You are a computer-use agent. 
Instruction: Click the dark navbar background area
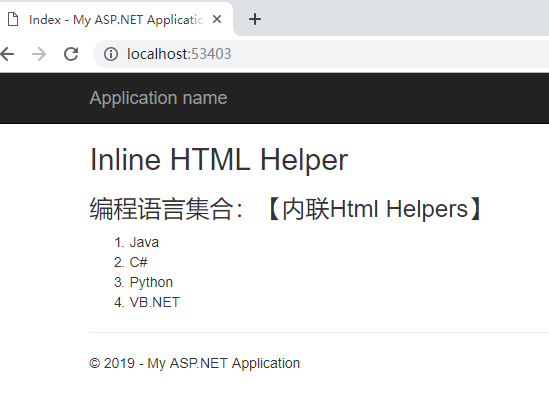385,98
